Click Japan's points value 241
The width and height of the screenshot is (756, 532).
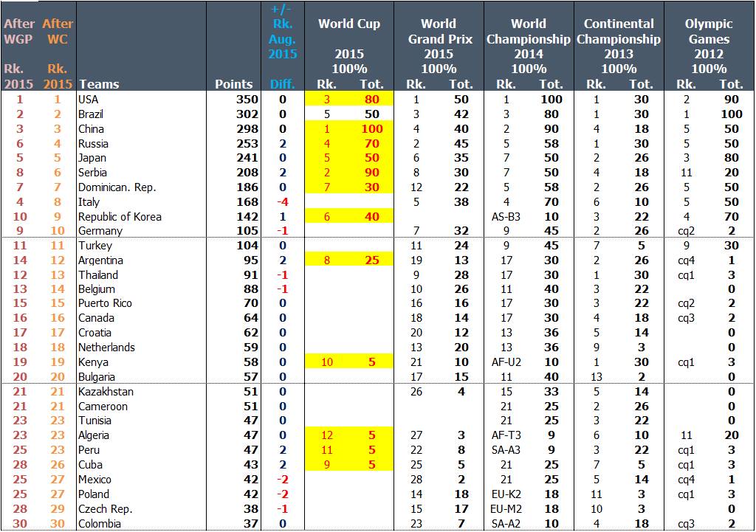click(247, 158)
